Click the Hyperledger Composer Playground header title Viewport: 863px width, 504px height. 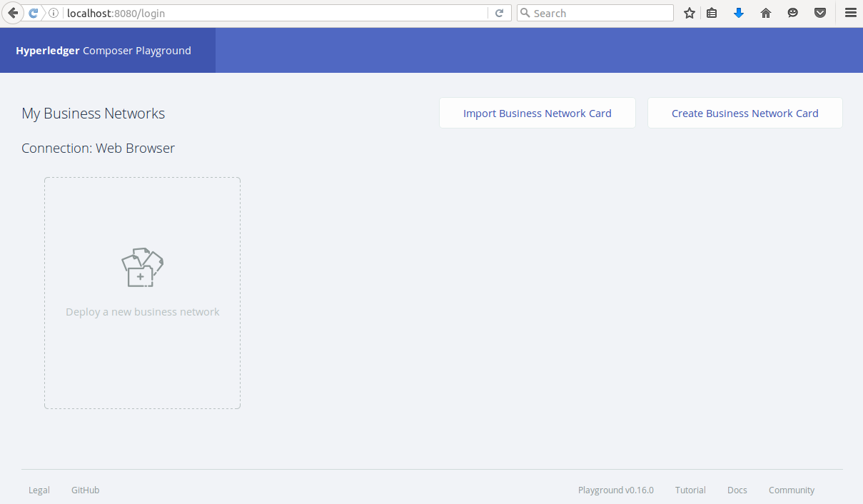104,51
